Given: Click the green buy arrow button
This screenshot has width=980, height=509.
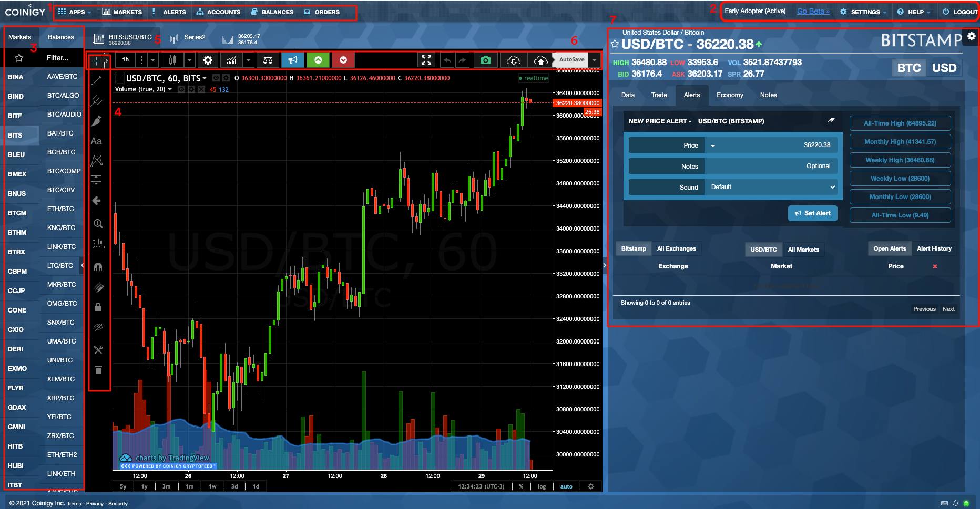Looking at the screenshot, I should [x=318, y=60].
